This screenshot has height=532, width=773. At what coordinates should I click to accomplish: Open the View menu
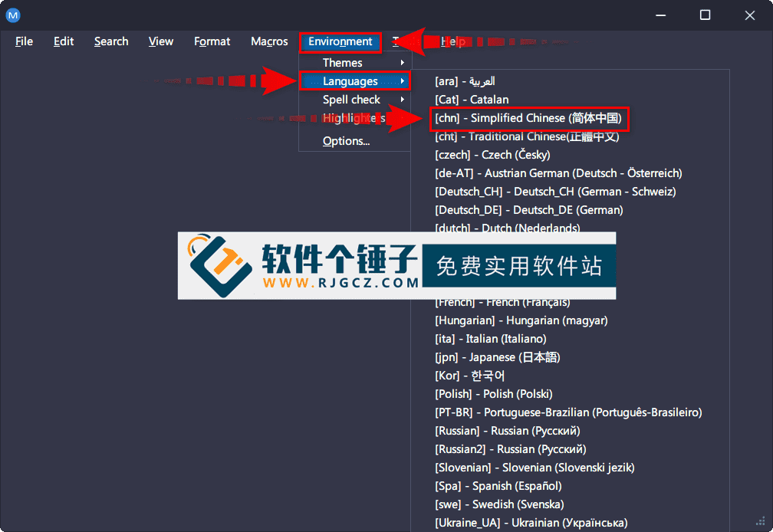pyautogui.click(x=160, y=41)
